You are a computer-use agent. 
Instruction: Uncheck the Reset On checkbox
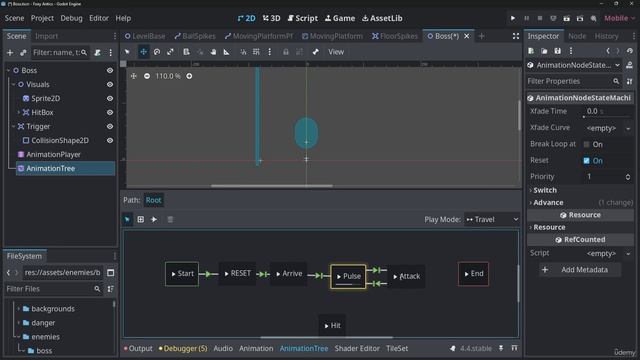click(587, 161)
